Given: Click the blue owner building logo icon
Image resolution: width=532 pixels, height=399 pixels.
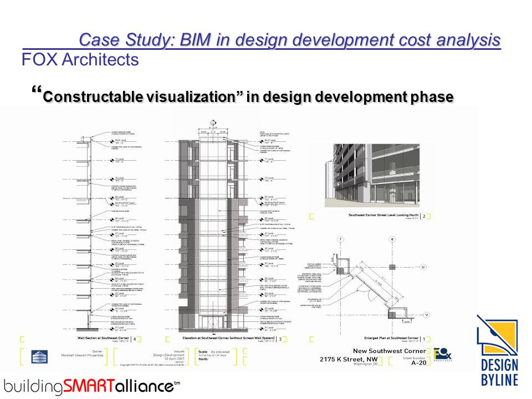Looking at the screenshot, I should click(39, 356).
